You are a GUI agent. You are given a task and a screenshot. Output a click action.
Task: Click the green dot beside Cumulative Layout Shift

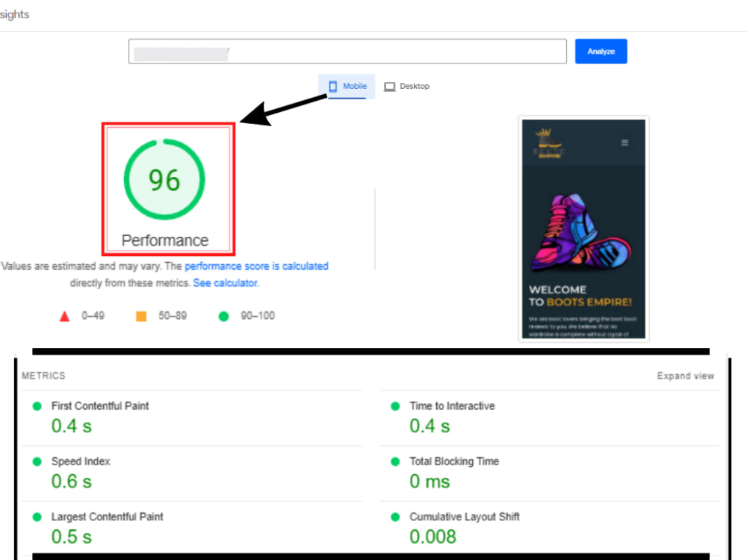click(395, 517)
